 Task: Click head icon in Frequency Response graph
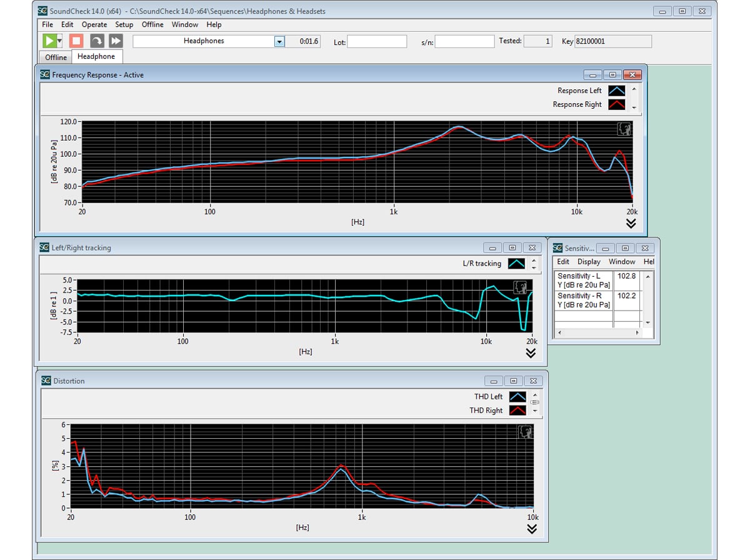click(624, 129)
